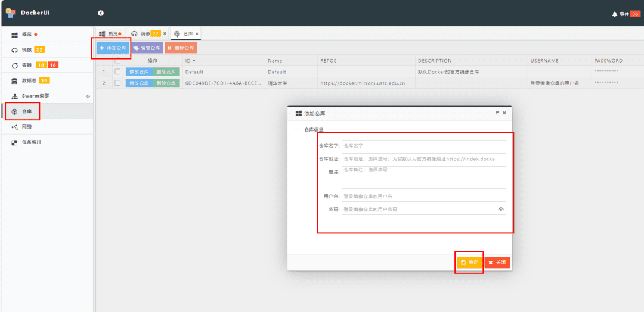Click the 删除仓库 toolbar button
This screenshot has width=644, height=312.
pyautogui.click(x=181, y=48)
